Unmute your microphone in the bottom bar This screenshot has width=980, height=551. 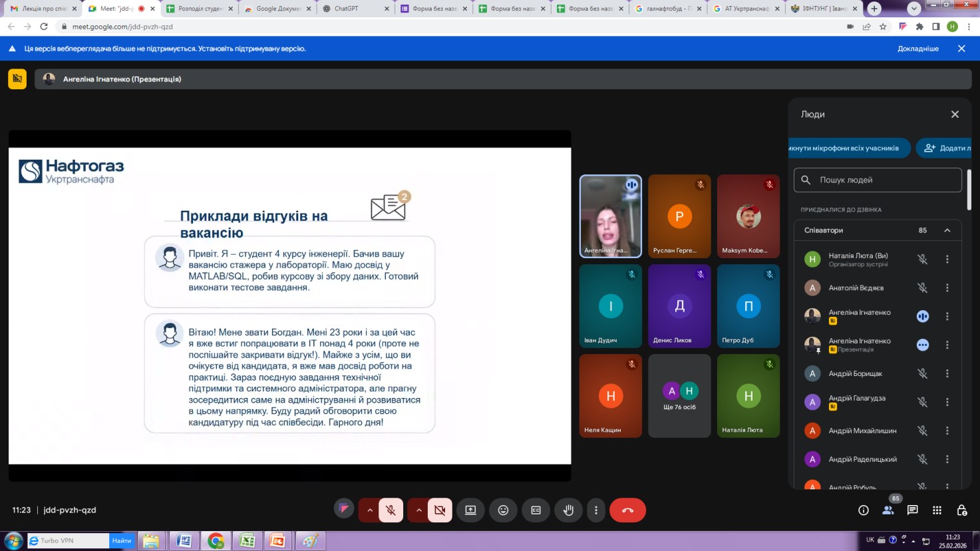point(391,510)
